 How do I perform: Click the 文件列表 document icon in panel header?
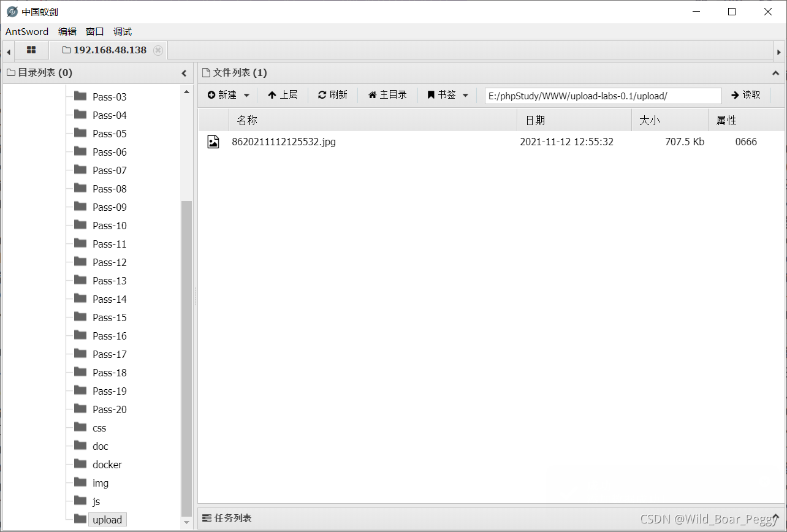(x=205, y=72)
